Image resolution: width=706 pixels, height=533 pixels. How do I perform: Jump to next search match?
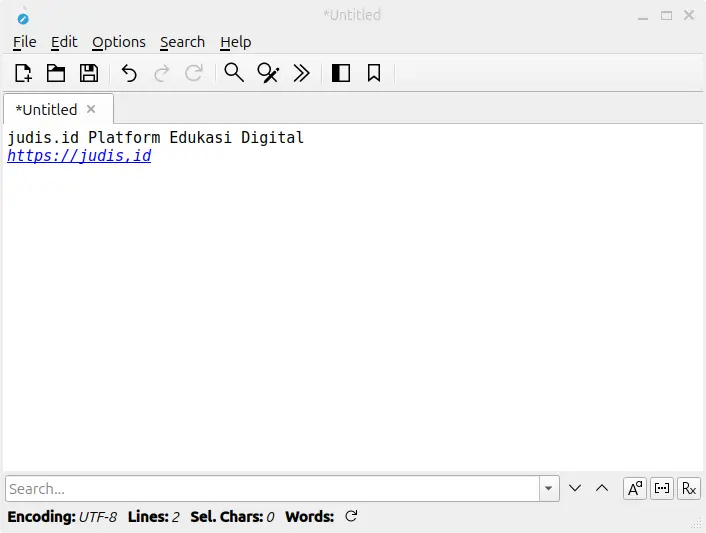575,488
